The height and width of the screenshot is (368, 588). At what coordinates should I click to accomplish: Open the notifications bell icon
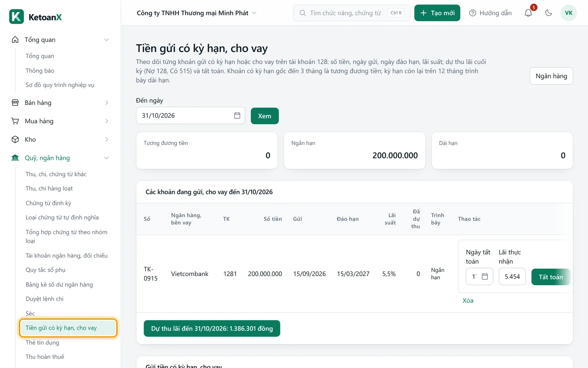(x=528, y=13)
